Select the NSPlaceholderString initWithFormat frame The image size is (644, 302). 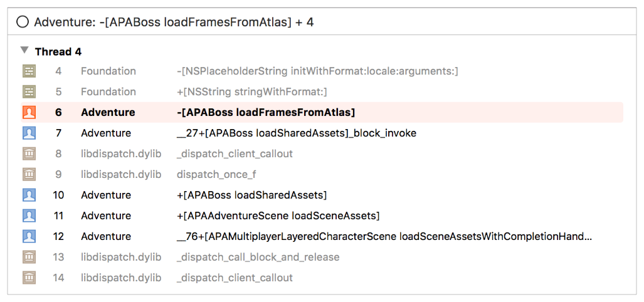pos(317,71)
